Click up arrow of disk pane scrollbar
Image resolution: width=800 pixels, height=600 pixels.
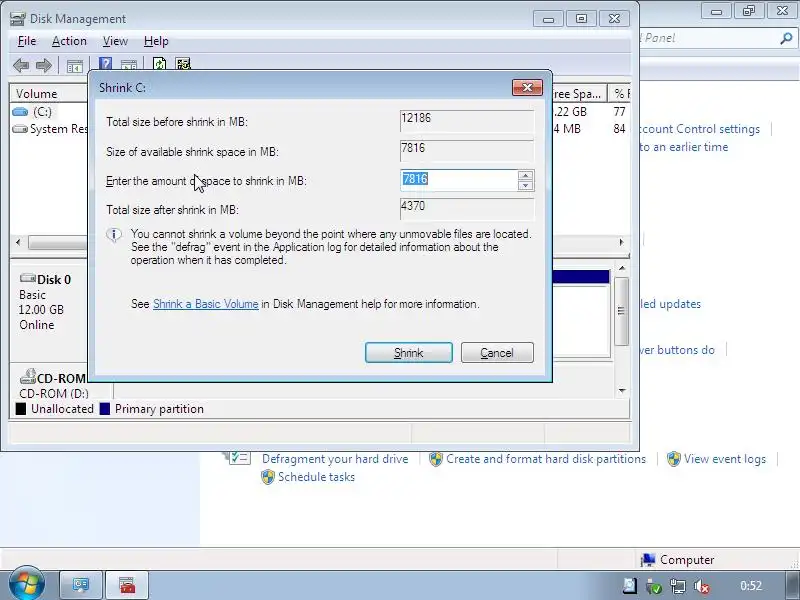(x=622, y=268)
